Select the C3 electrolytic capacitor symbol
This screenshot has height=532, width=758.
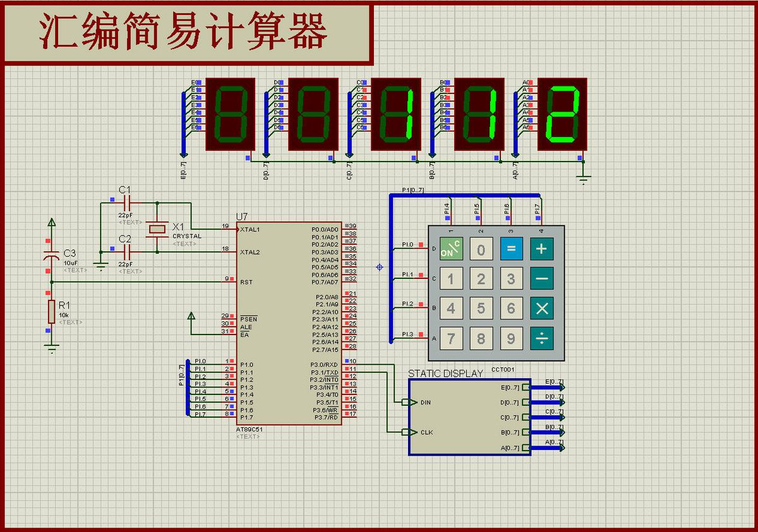52,257
